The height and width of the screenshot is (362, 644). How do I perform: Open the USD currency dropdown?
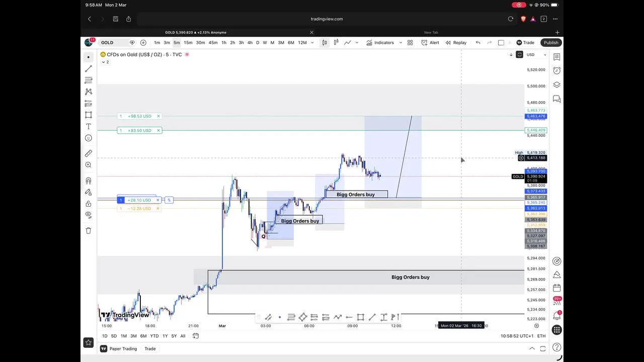point(536,55)
